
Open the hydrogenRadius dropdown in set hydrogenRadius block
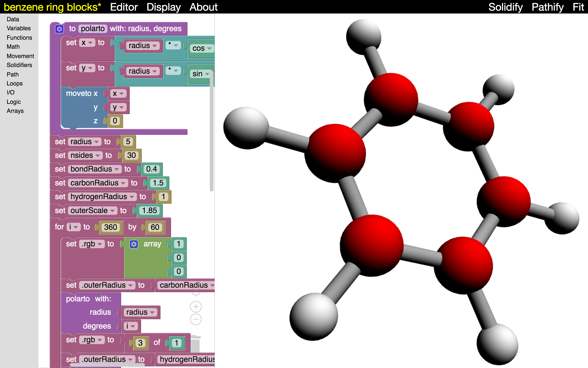[102, 197]
